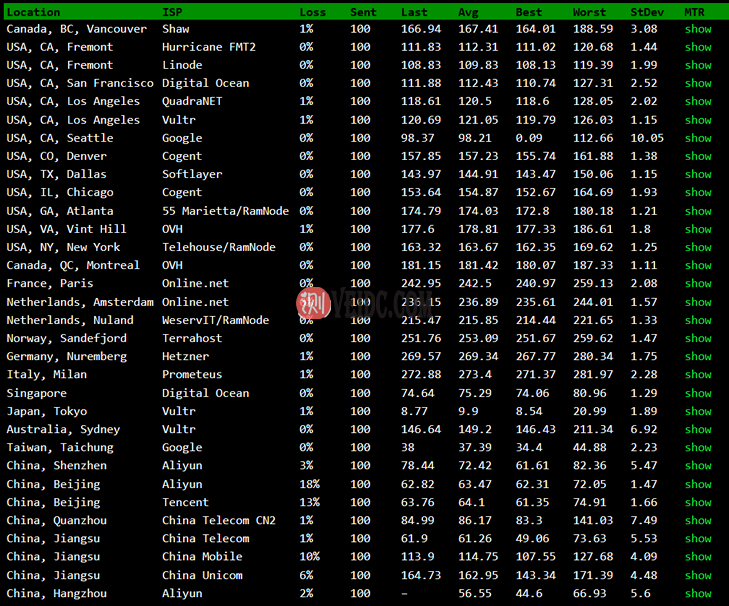Open MTR show for Hurricane FMT2 Fremont
This screenshot has height=606, width=729.
tap(698, 47)
